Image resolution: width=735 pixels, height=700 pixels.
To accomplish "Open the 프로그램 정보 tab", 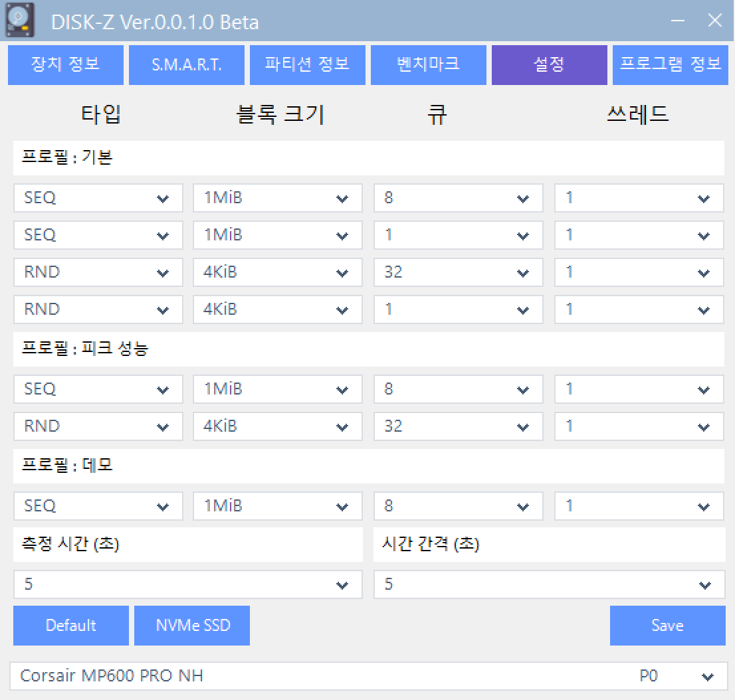I will pyautogui.click(x=671, y=65).
